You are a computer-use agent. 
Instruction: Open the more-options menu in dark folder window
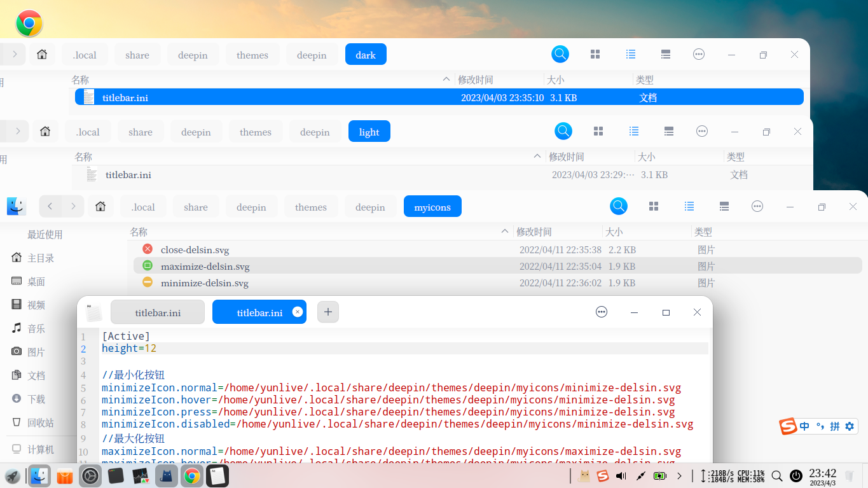(x=699, y=55)
